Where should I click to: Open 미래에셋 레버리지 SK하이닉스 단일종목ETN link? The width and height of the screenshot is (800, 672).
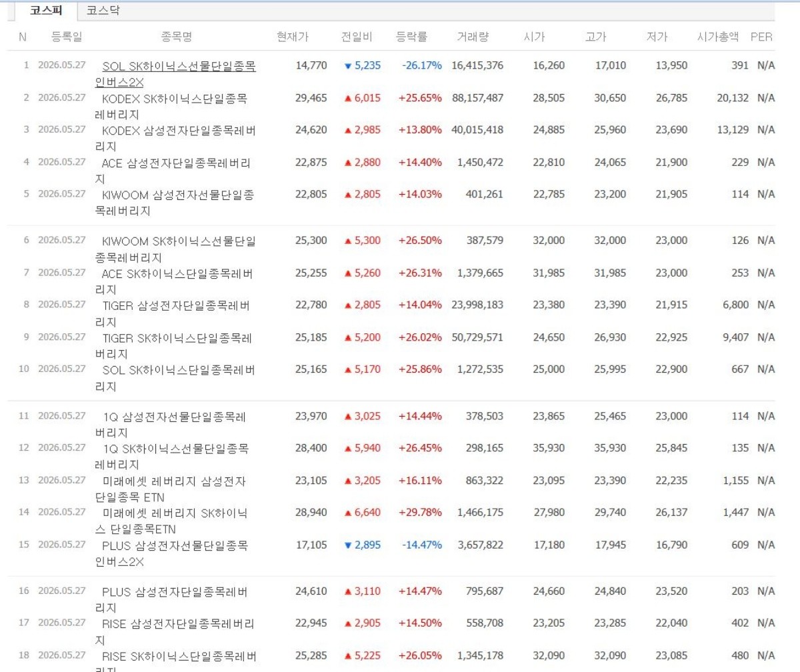[x=171, y=520]
